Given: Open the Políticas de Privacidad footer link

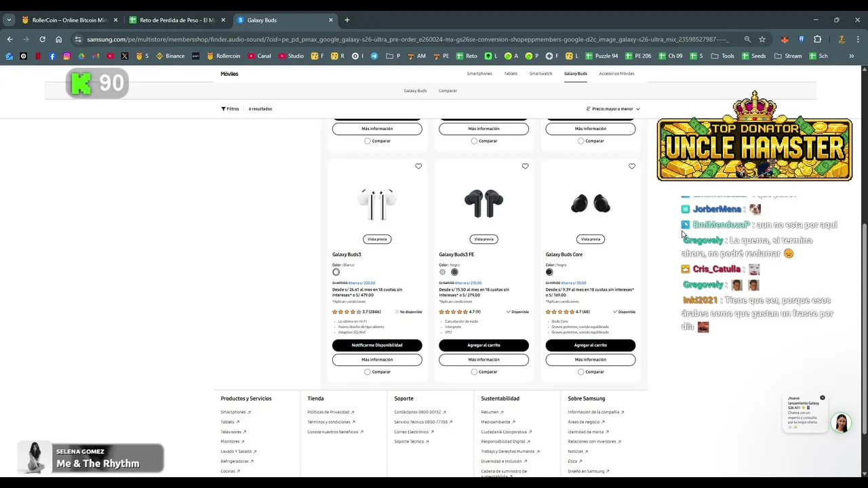Looking at the screenshot, I should point(330,412).
